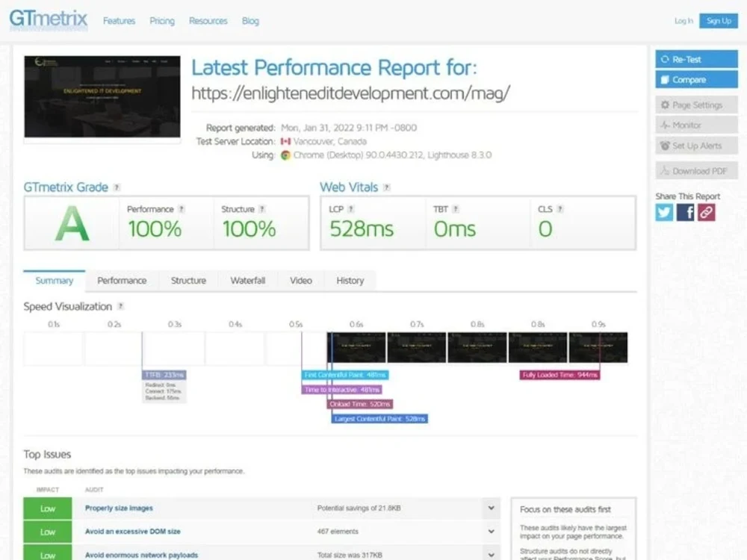Click Download PDF
The width and height of the screenshot is (747, 560).
(x=696, y=170)
